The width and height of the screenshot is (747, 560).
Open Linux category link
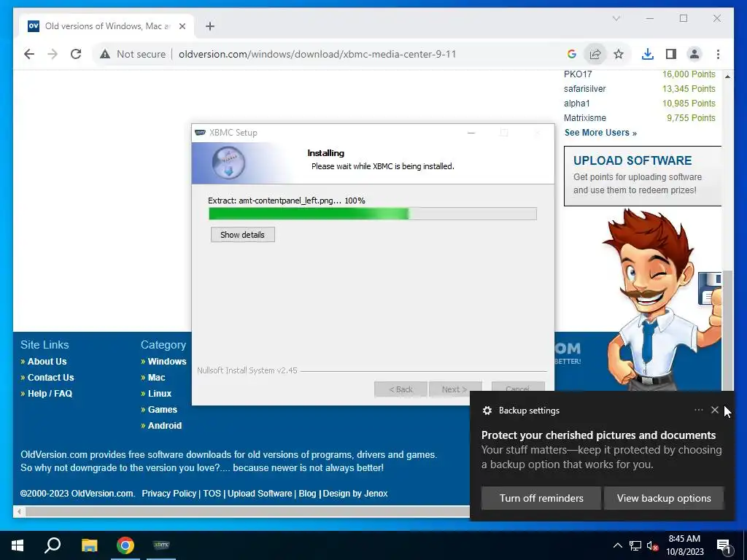[160, 394]
